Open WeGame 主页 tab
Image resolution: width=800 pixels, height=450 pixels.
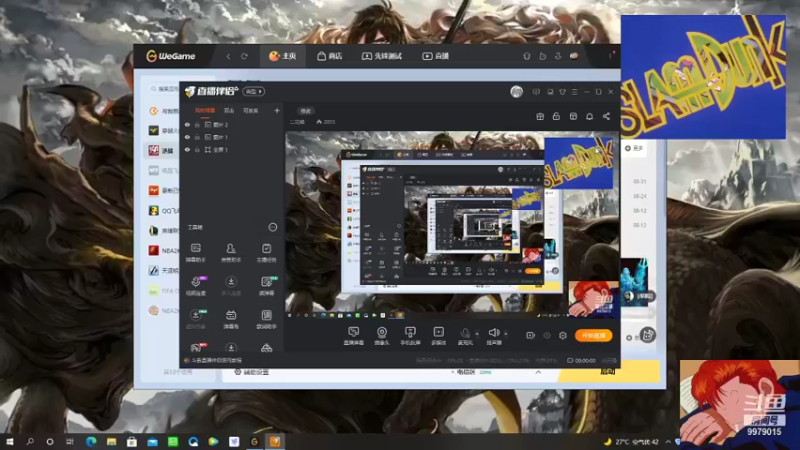point(283,56)
